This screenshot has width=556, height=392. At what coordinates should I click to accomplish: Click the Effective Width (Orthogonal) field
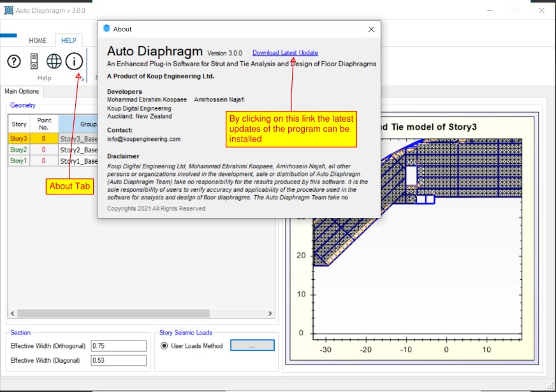click(x=119, y=345)
